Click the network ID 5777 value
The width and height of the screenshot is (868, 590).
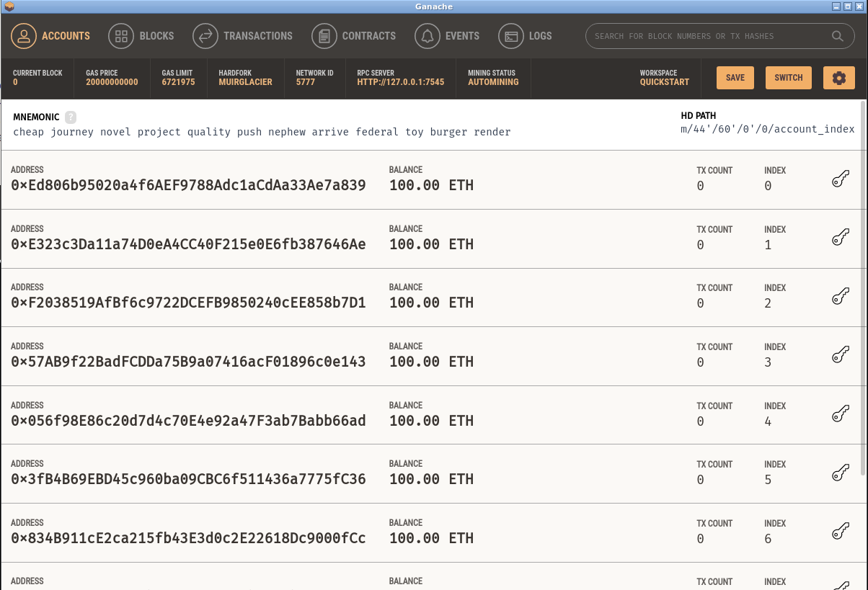(306, 82)
